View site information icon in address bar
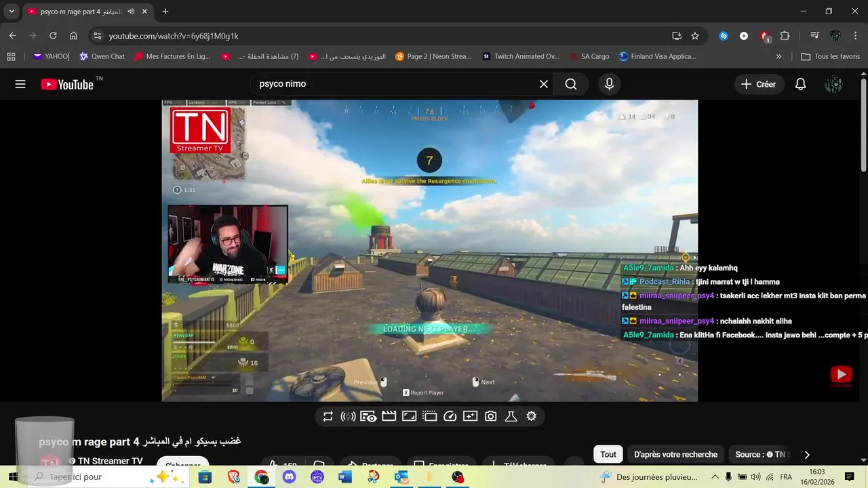Image resolution: width=868 pixels, height=488 pixels. click(x=97, y=36)
